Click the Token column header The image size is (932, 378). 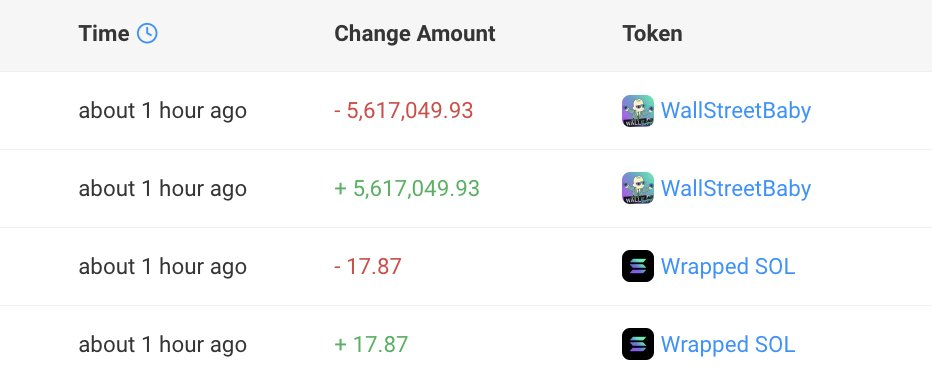click(x=652, y=33)
